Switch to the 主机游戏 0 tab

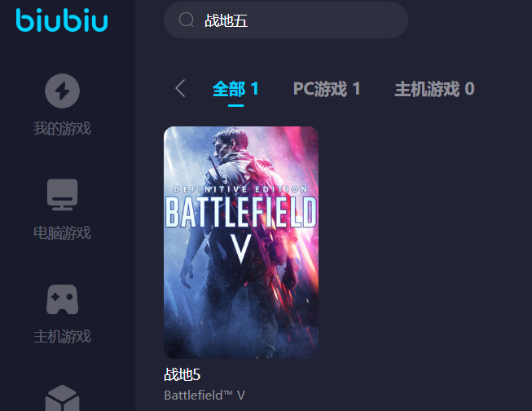coord(434,89)
